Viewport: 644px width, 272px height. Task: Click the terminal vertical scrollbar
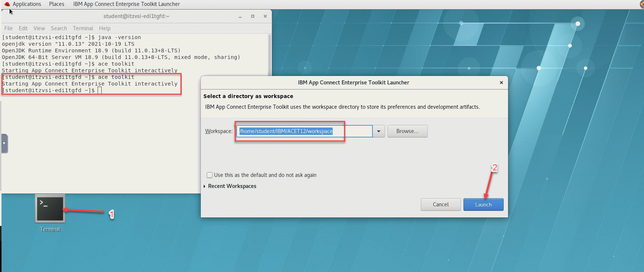pyautogui.click(x=270, y=55)
